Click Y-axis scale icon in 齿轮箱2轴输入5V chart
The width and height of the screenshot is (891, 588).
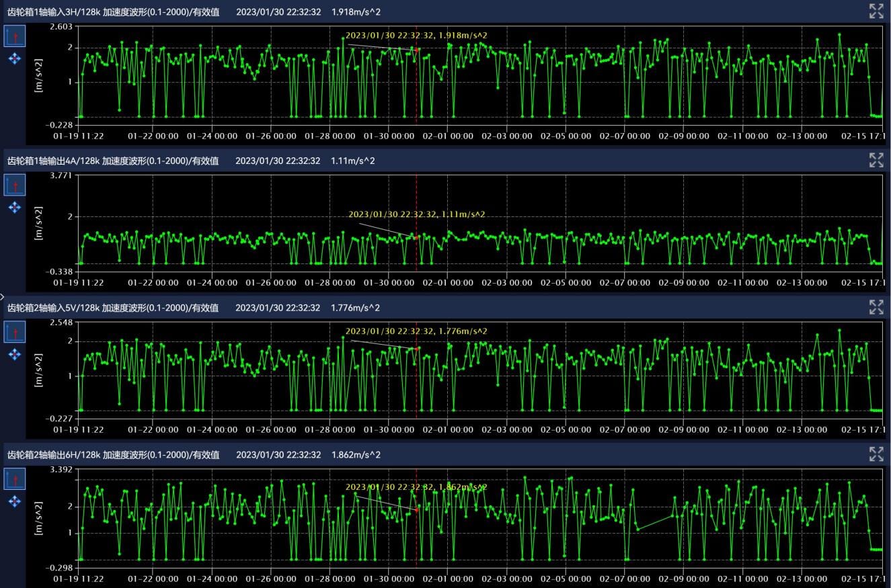pos(14,331)
